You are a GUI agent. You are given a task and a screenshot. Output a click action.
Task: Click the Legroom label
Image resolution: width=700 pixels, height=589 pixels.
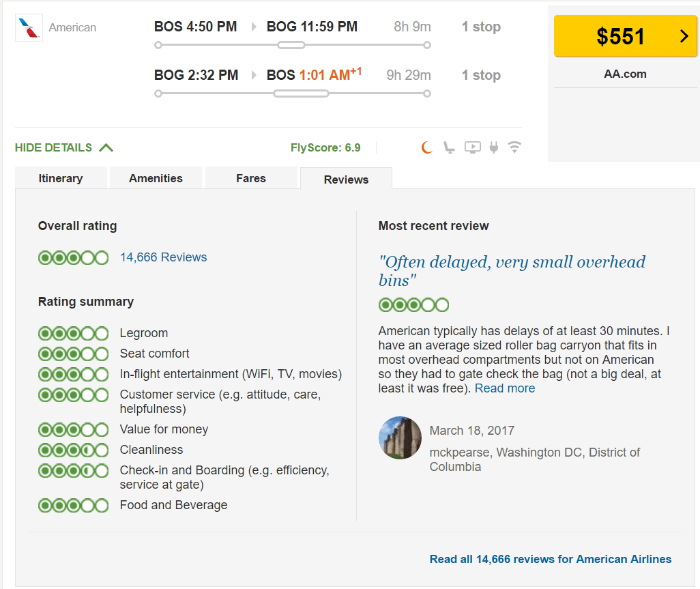[144, 333]
